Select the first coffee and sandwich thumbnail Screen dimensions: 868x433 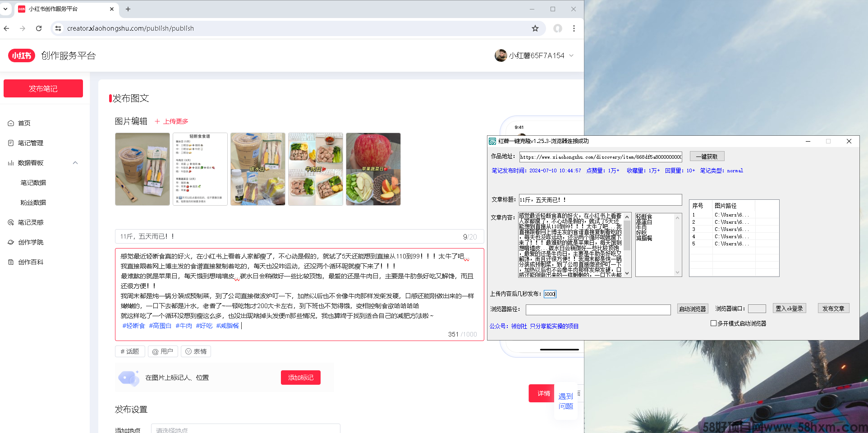[142, 169]
